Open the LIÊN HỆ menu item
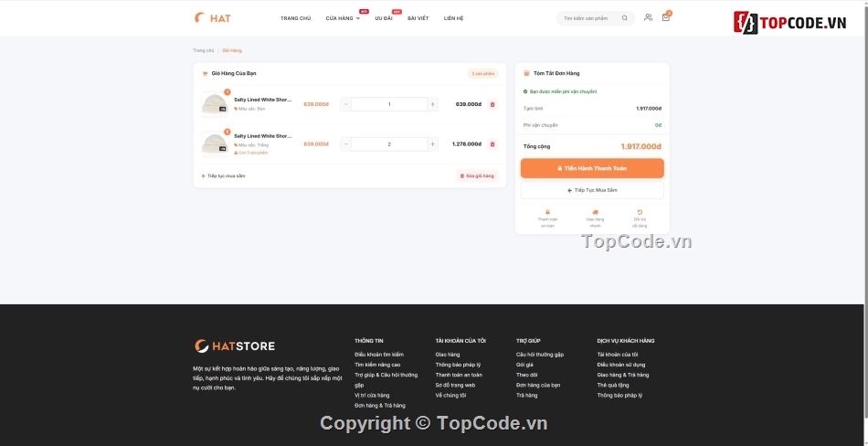The width and height of the screenshot is (868, 446). pos(453,18)
